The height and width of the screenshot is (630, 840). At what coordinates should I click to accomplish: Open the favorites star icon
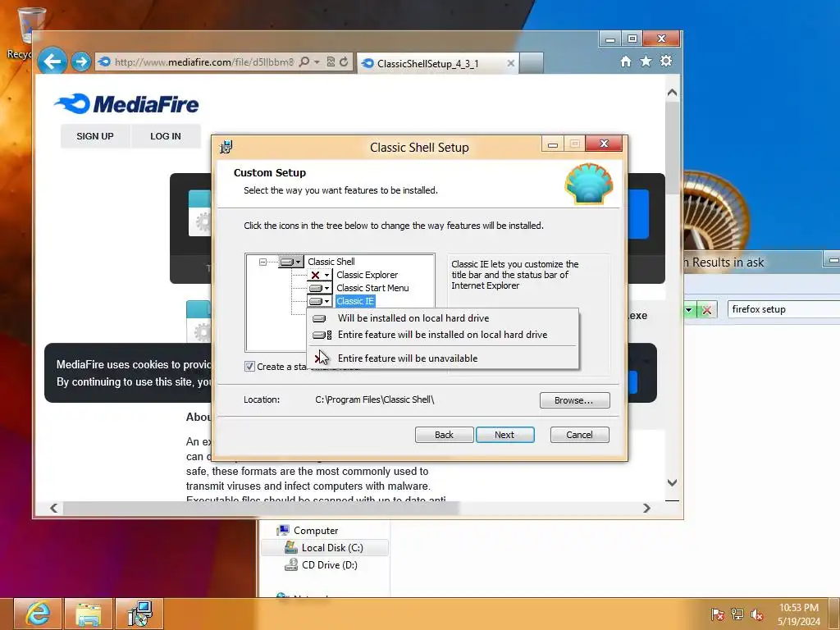pyautogui.click(x=646, y=61)
